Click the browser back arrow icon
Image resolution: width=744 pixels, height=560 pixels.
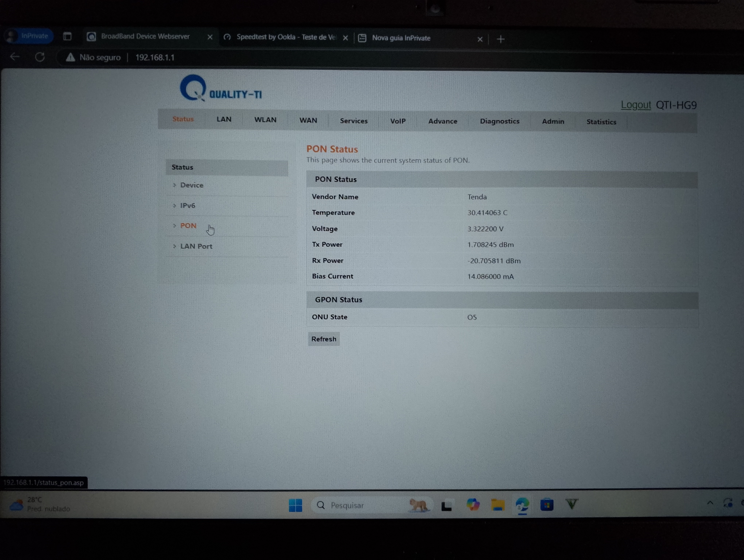click(x=14, y=57)
